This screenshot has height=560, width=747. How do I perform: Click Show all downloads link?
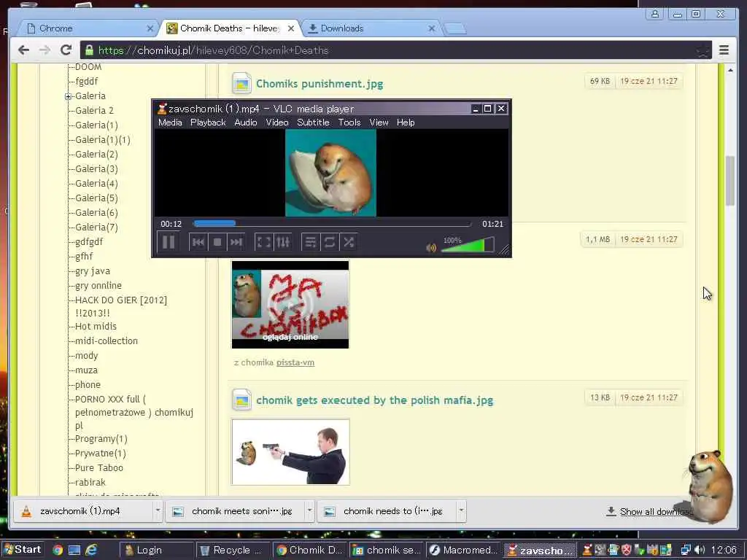click(656, 512)
